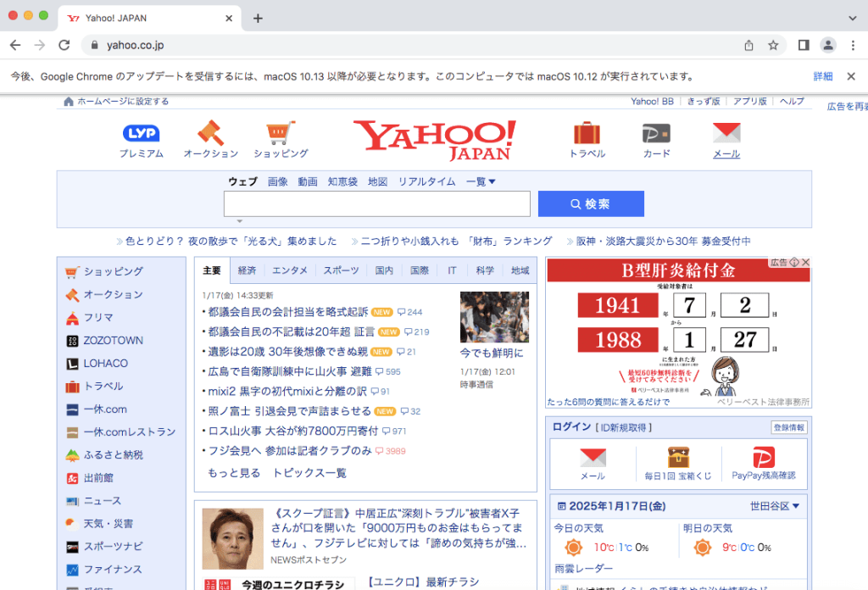868x590 pixels.
Task: Switch to the 経済 news tab
Action: pos(247,270)
